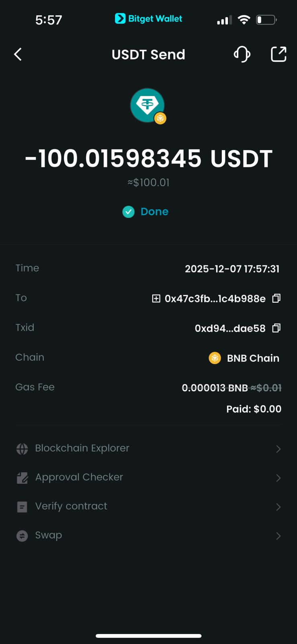Viewport: 297px width, 644px height.
Task: Open customer support headset icon
Action: (242, 54)
